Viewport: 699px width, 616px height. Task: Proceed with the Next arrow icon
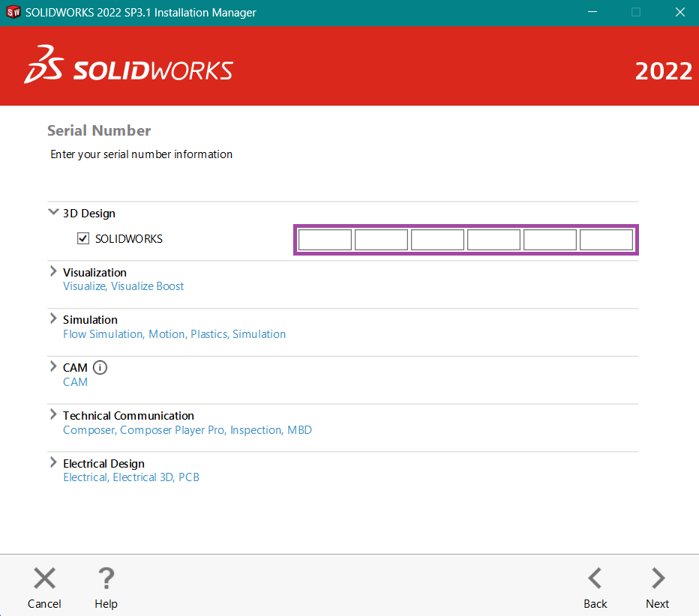coord(658,578)
